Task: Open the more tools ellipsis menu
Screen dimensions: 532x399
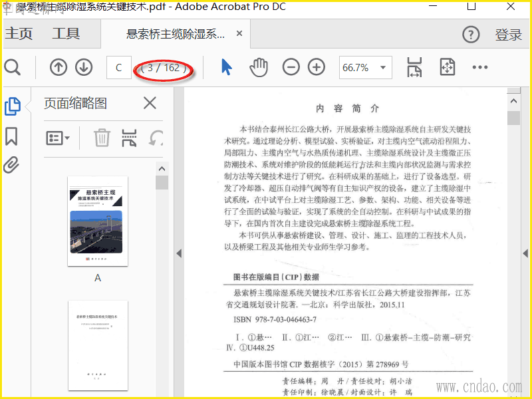Action: [479, 67]
